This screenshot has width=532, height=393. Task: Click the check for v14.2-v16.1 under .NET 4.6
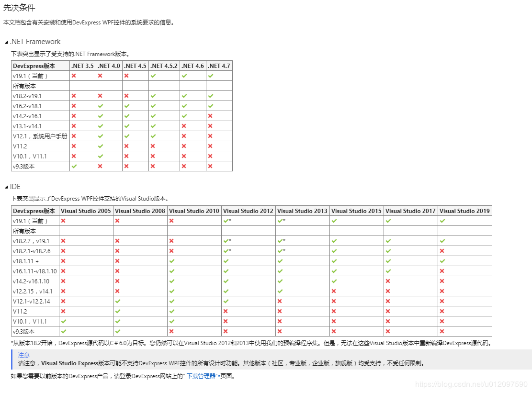coord(184,116)
